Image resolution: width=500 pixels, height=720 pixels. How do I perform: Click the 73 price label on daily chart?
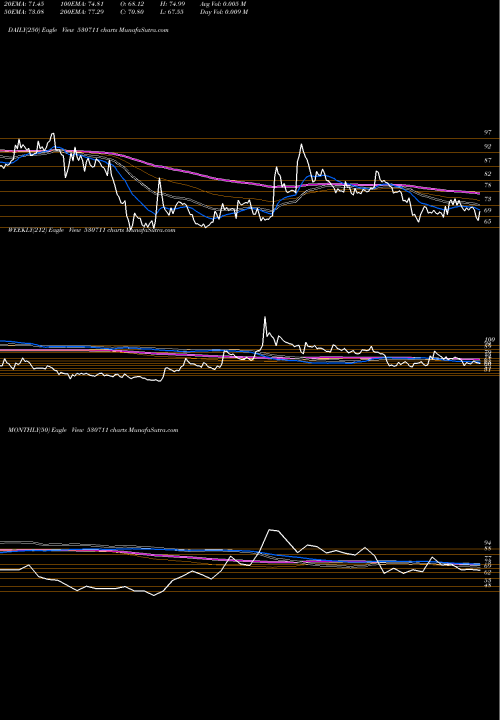488,199
